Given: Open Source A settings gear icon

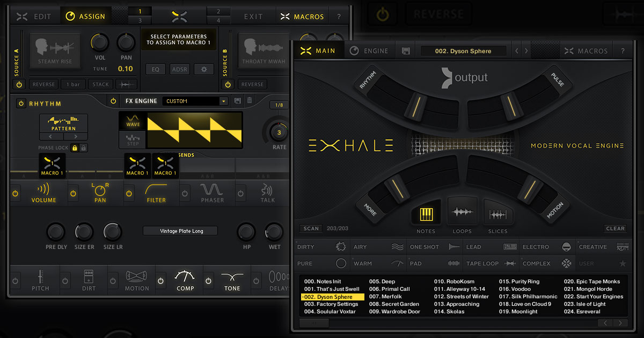Looking at the screenshot, I should pyautogui.click(x=203, y=69).
